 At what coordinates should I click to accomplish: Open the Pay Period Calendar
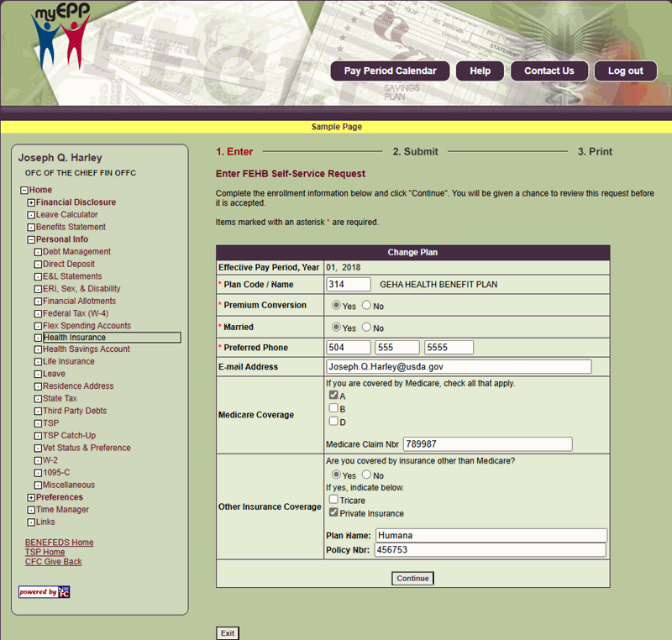(390, 71)
